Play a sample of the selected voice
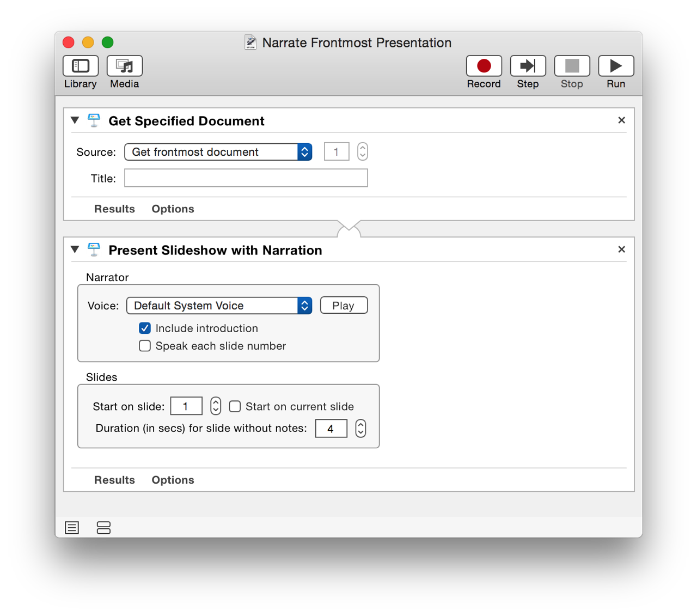697x616 pixels. click(344, 306)
